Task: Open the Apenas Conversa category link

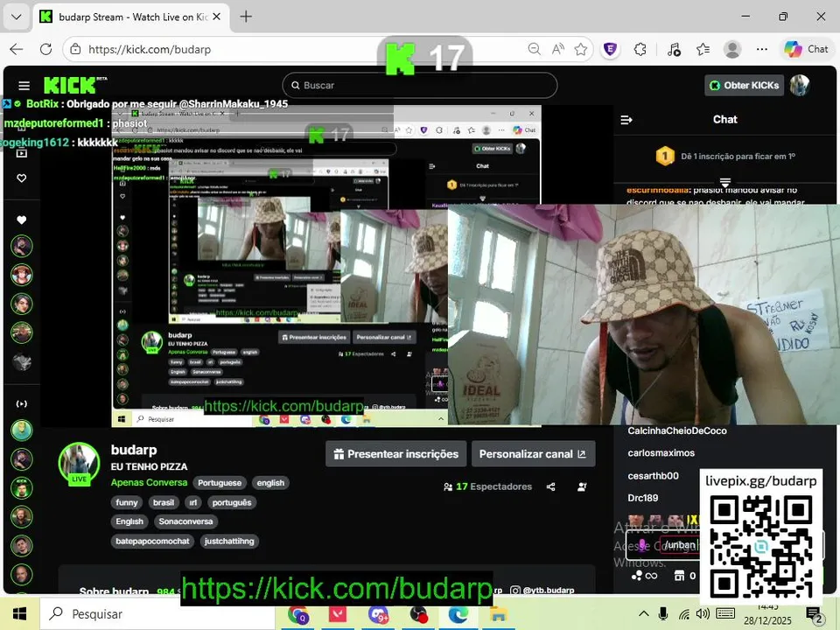Action: click(x=149, y=483)
